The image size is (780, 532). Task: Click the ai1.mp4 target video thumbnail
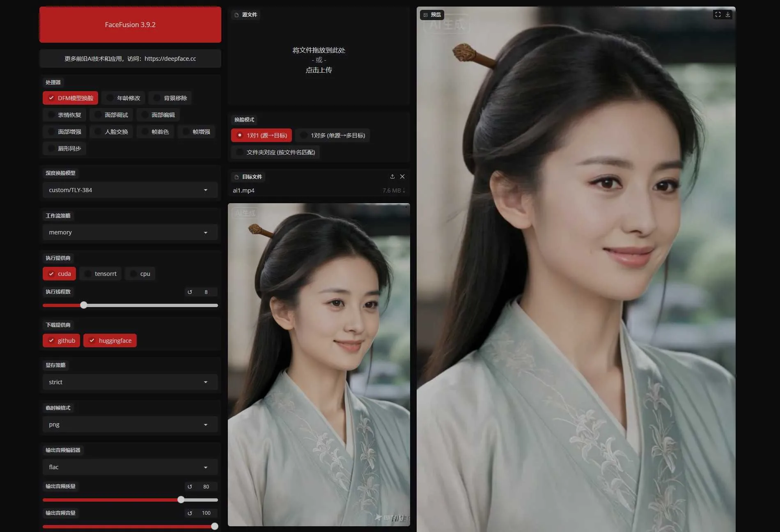(319, 365)
